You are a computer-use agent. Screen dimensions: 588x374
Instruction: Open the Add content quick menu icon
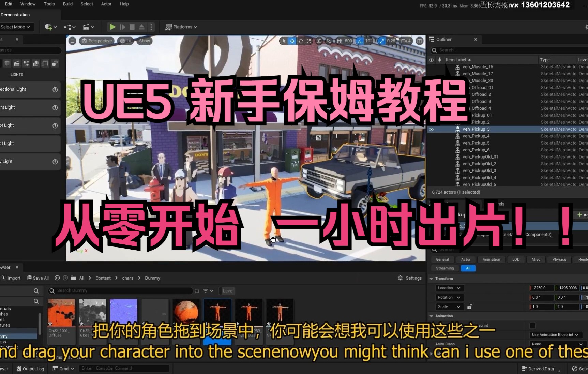(x=50, y=27)
